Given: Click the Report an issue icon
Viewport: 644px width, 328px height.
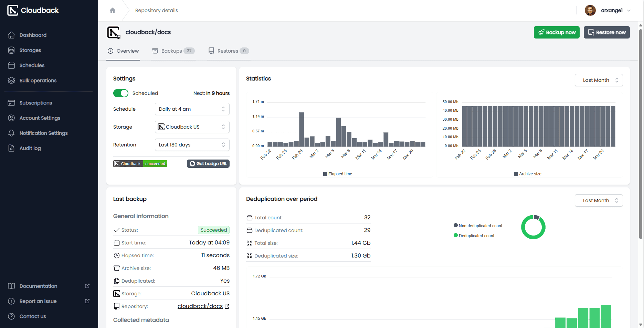Looking at the screenshot, I should coord(11,301).
